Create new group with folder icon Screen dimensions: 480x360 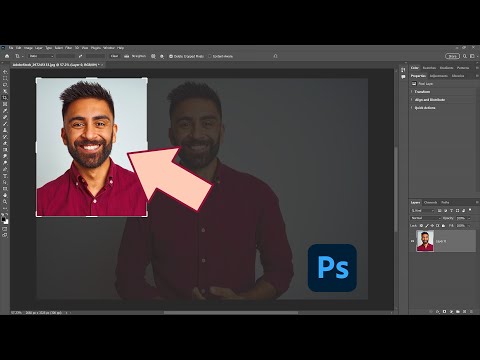[458, 312]
